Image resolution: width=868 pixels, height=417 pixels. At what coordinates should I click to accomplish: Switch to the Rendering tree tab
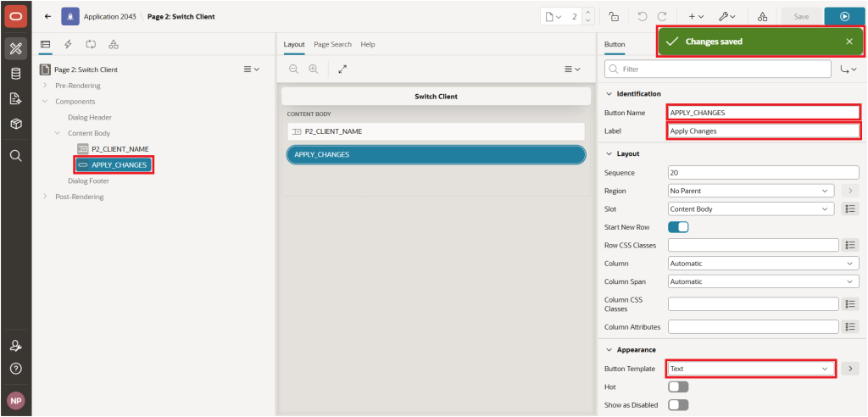point(46,44)
